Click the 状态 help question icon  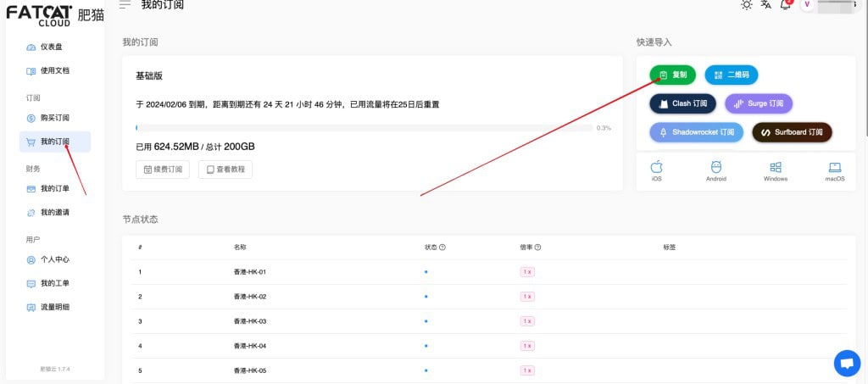442,248
